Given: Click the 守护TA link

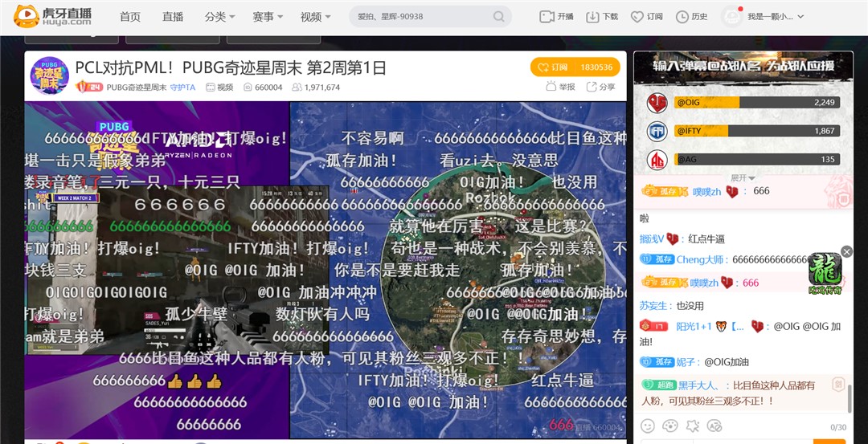Looking at the screenshot, I should coord(182,88).
